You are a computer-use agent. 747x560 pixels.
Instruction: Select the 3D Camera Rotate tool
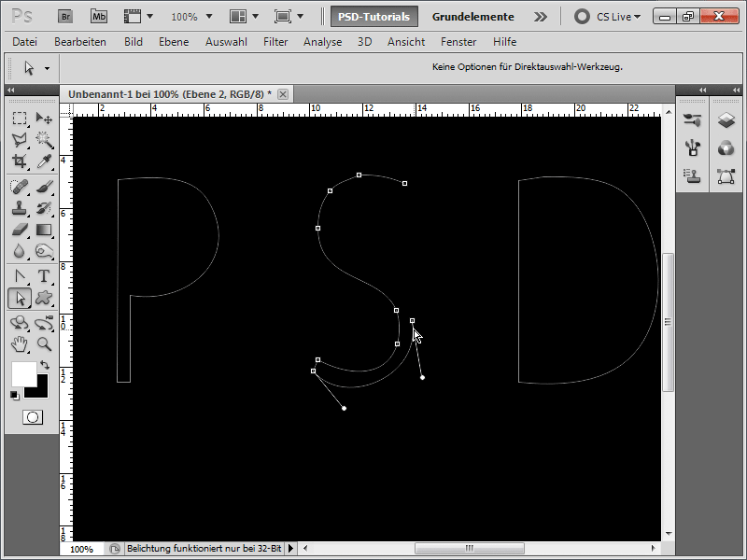tap(44, 323)
